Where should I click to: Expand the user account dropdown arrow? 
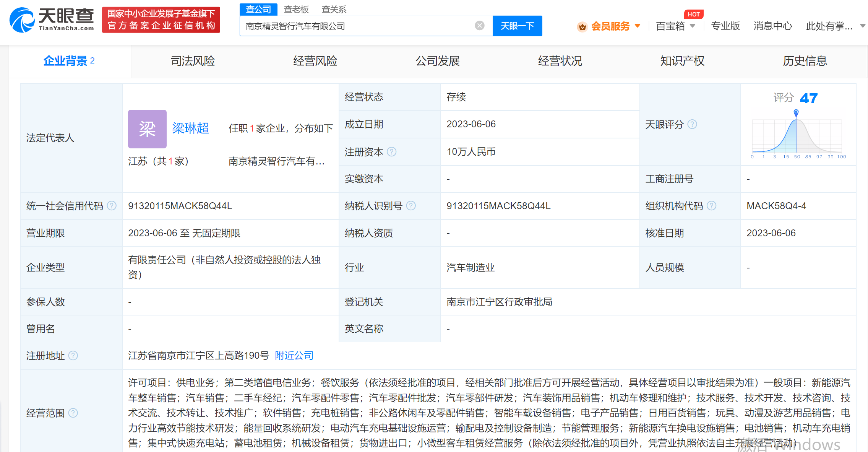(863, 26)
